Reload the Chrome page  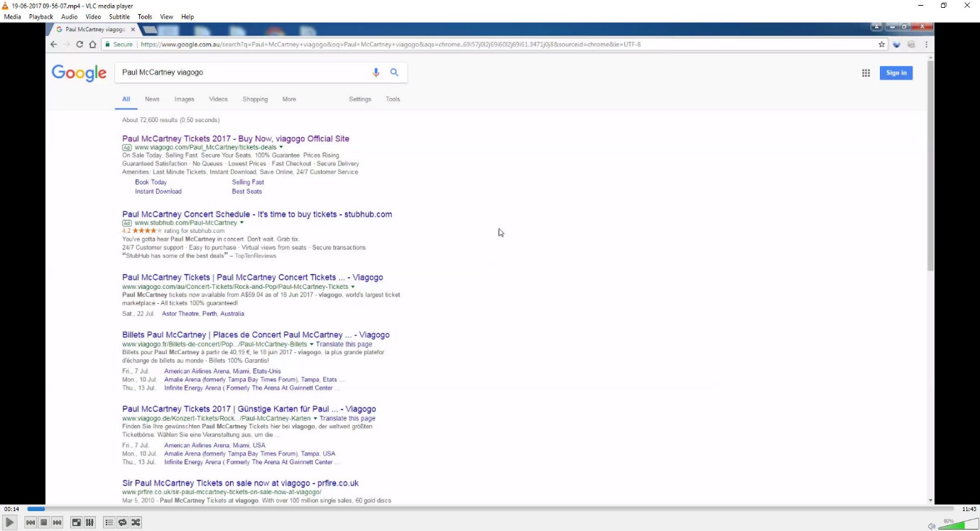(x=80, y=44)
